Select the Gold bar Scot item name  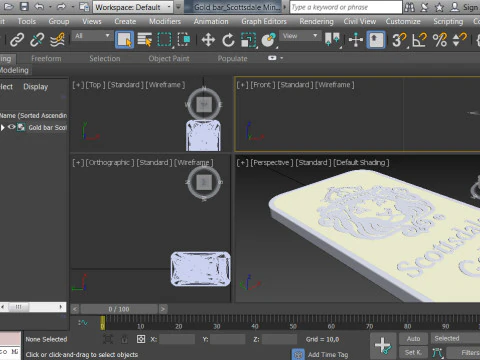pyautogui.click(x=47, y=127)
